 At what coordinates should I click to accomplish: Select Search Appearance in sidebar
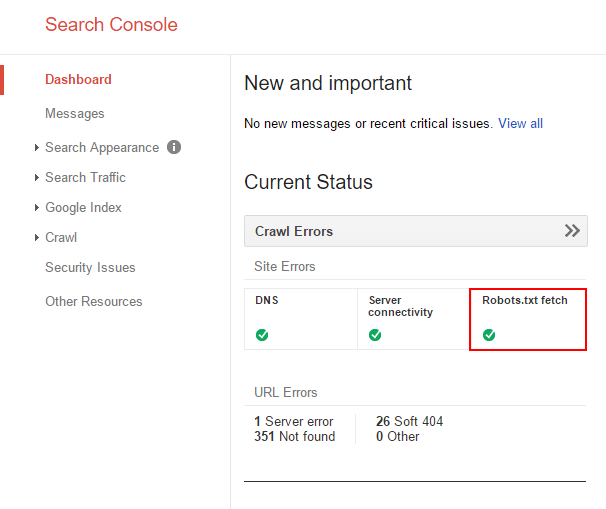click(x=102, y=147)
